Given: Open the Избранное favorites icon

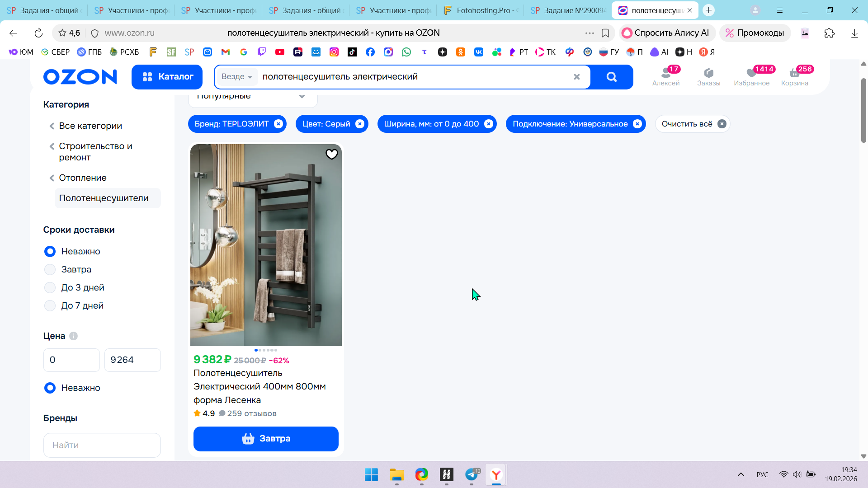Looking at the screenshot, I should 751,76.
